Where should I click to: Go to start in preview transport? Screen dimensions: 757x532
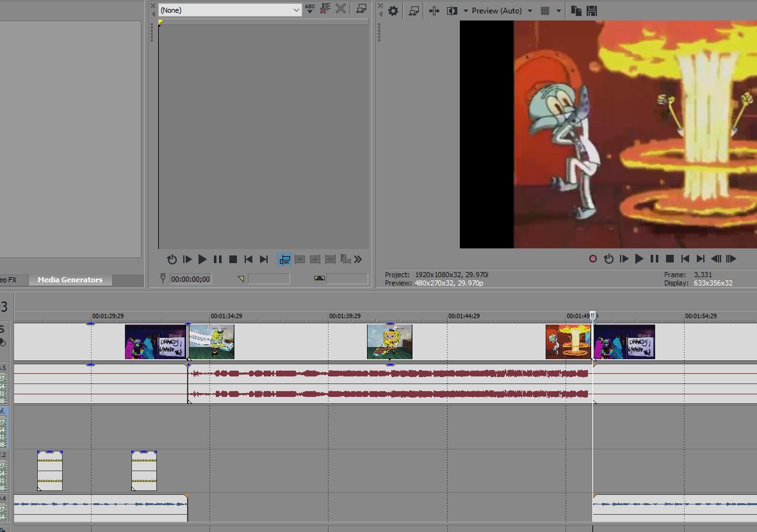click(685, 259)
